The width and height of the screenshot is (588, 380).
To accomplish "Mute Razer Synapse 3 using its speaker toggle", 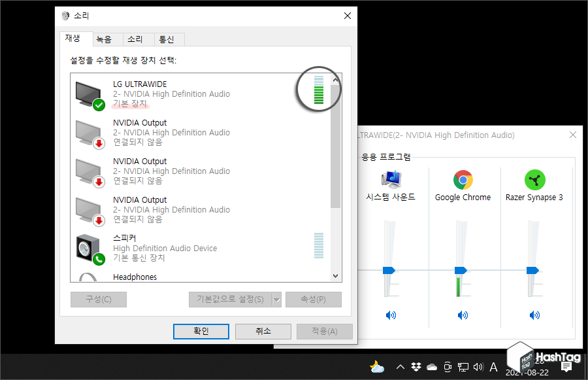I will click(x=534, y=315).
